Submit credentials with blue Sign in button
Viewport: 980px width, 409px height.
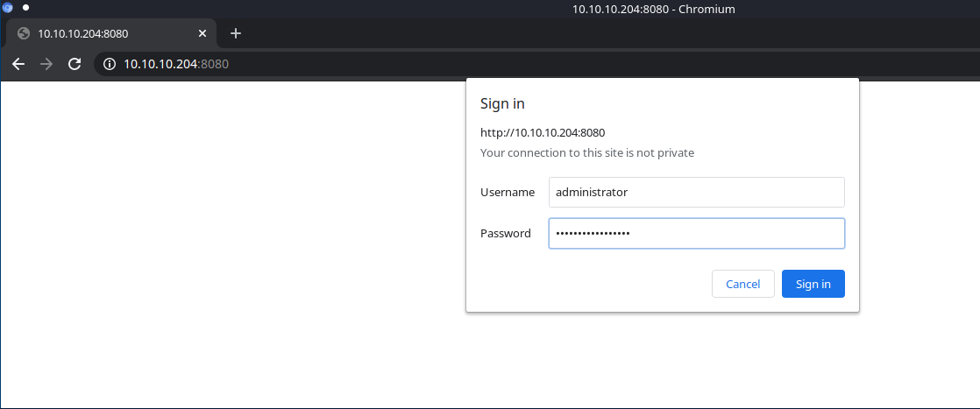pos(813,284)
